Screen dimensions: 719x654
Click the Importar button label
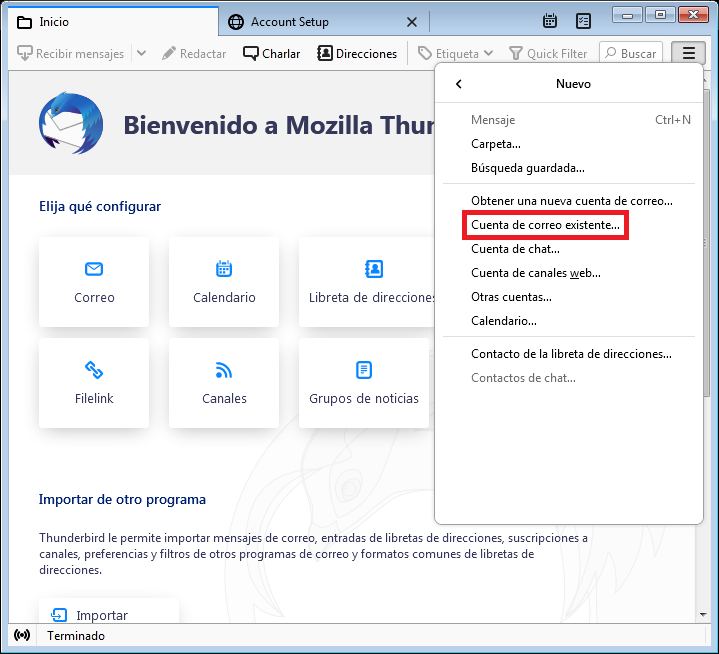pos(102,615)
